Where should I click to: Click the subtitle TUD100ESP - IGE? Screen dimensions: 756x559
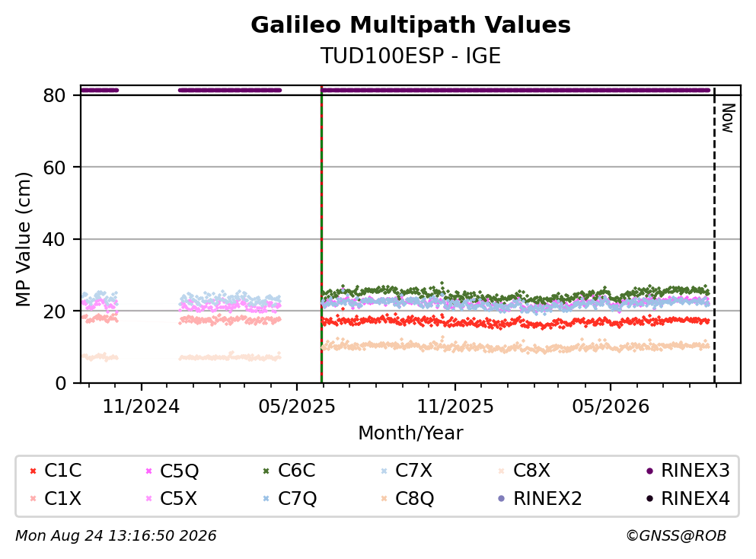pyautogui.click(x=410, y=56)
